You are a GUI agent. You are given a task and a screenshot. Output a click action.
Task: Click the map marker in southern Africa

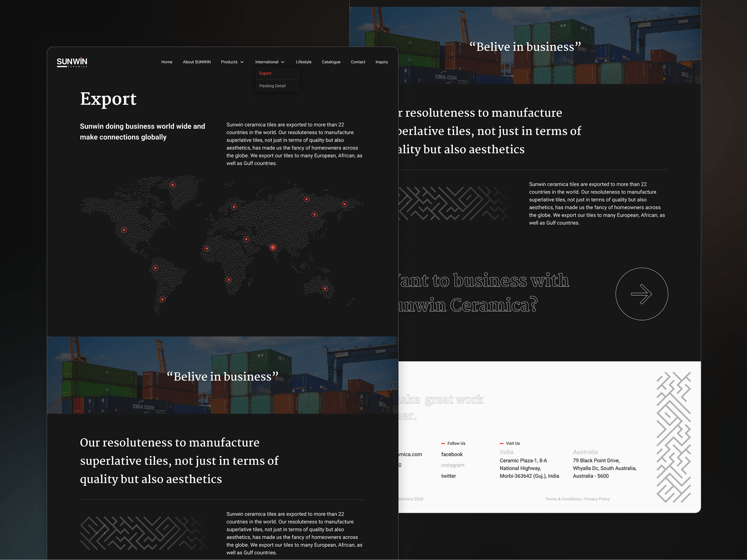[x=229, y=280]
